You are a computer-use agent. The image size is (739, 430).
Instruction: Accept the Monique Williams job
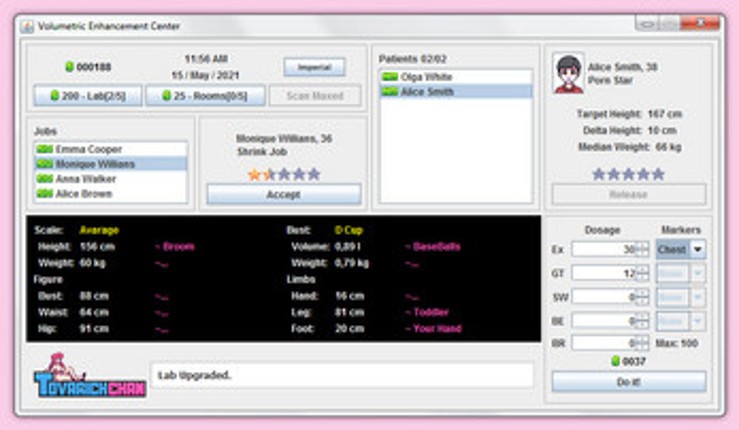click(284, 194)
